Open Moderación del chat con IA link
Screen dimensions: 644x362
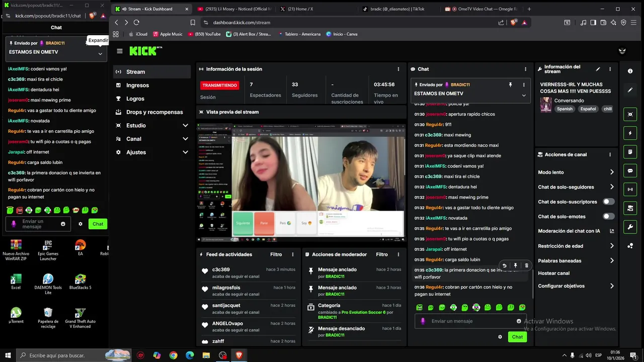[576, 231]
